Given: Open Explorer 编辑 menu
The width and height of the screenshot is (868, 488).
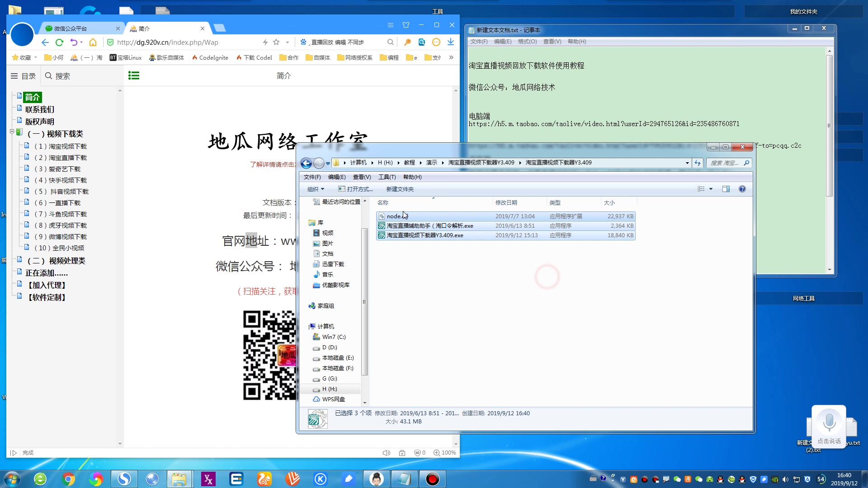Looking at the screenshot, I should 337,177.
